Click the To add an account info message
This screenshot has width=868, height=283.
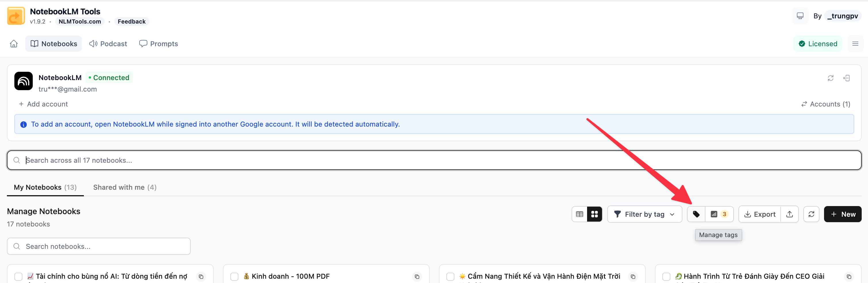click(215, 124)
